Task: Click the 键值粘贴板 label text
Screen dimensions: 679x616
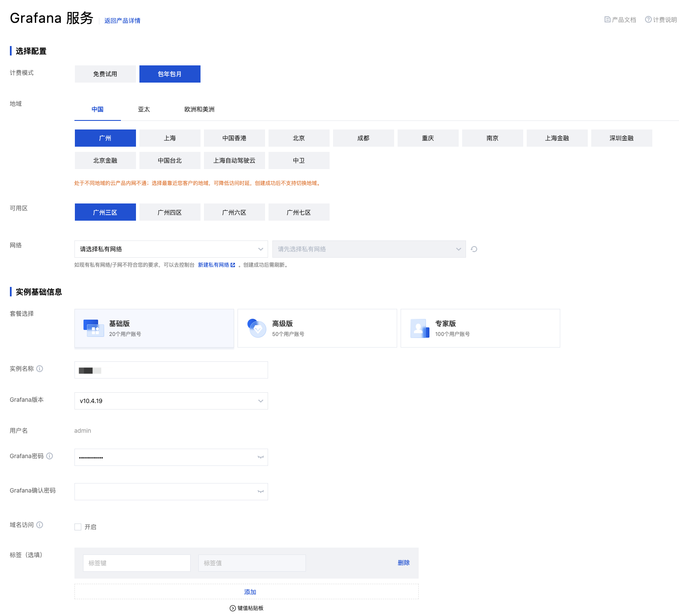Action: [x=250, y=608]
